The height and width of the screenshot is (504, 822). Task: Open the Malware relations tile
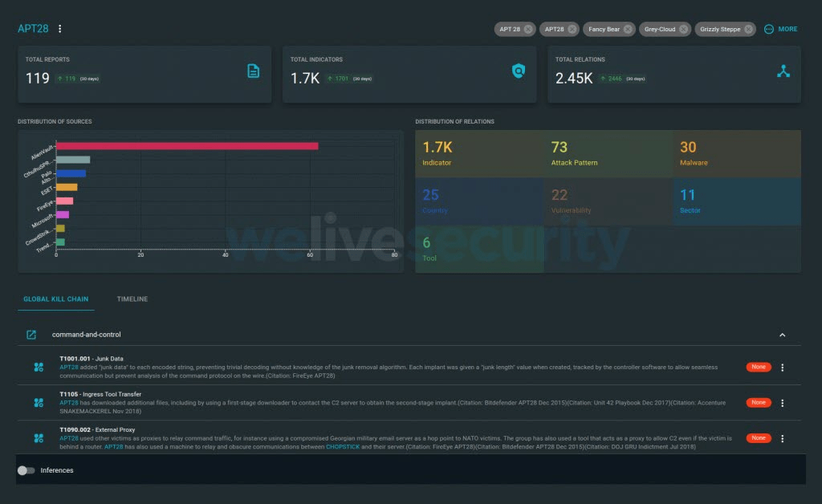pos(736,154)
